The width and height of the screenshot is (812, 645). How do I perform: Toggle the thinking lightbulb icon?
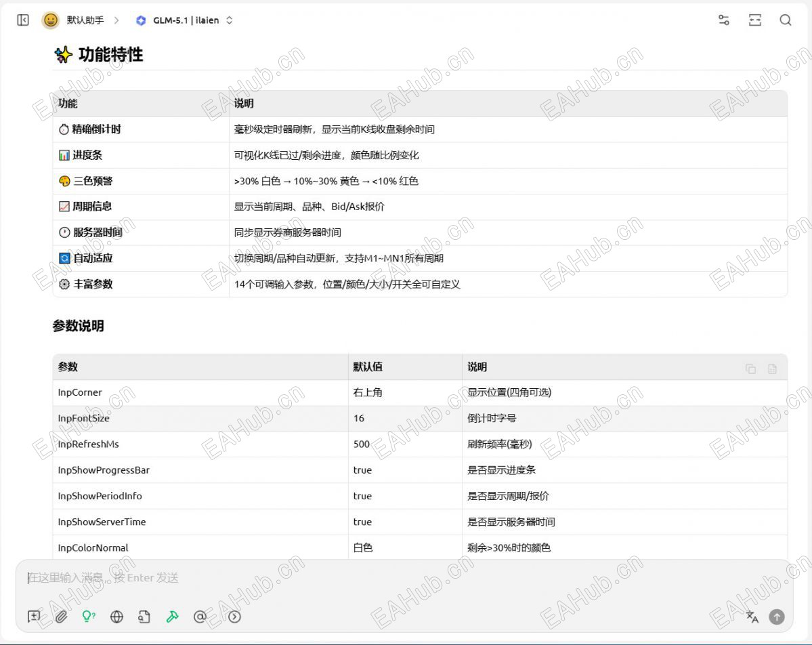click(89, 617)
